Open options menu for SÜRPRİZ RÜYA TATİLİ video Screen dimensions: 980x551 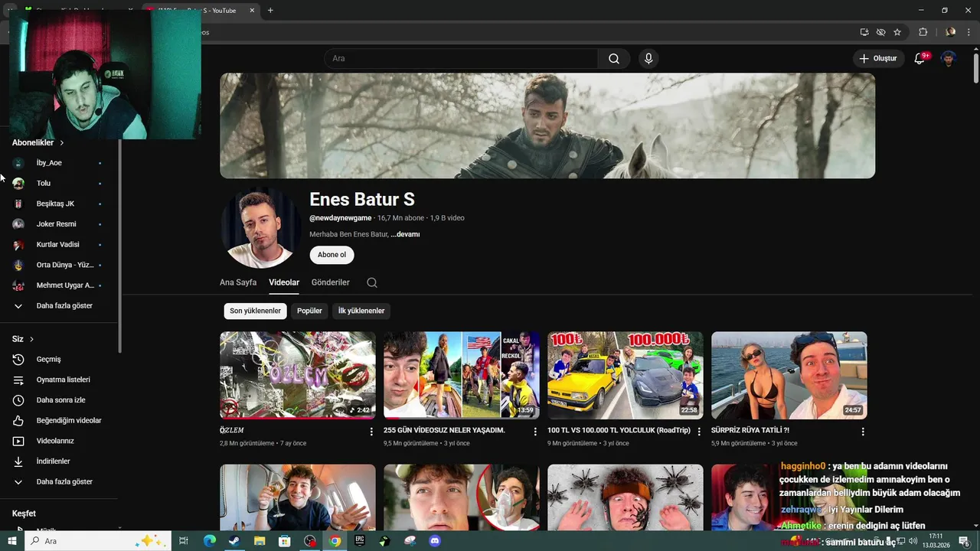click(x=863, y=432)
